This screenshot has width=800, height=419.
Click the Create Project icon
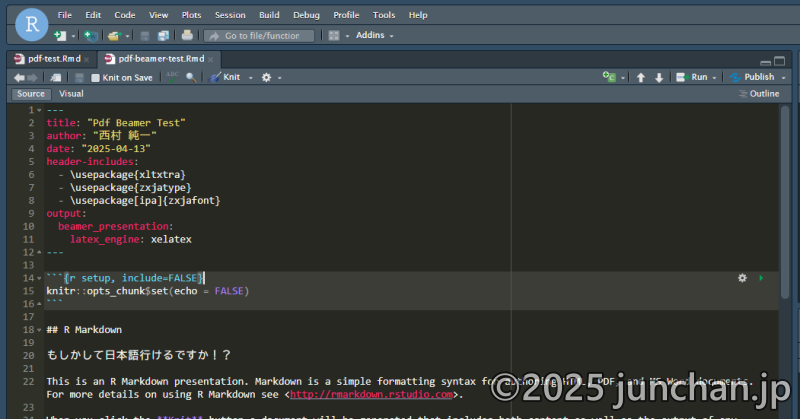91,35
